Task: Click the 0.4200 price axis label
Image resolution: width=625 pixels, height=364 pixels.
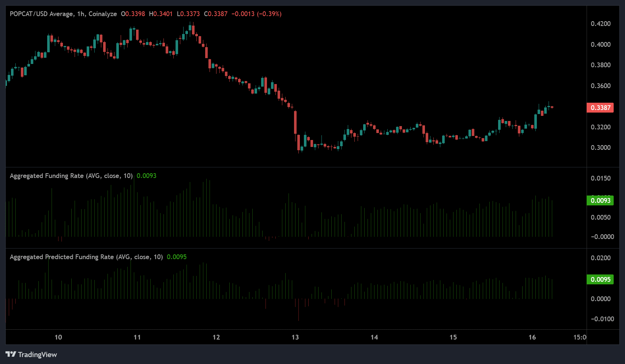Action: point(600,24)
